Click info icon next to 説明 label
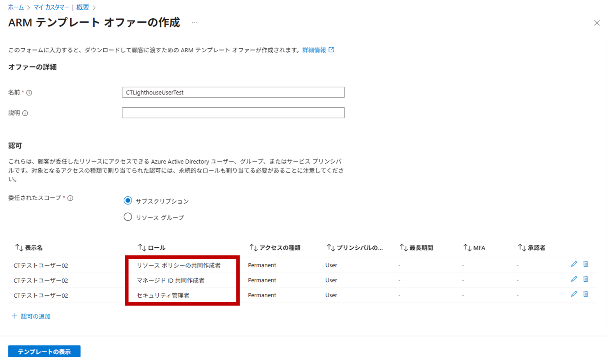Viewport: 607px width, 364px height. click(25, 113)
